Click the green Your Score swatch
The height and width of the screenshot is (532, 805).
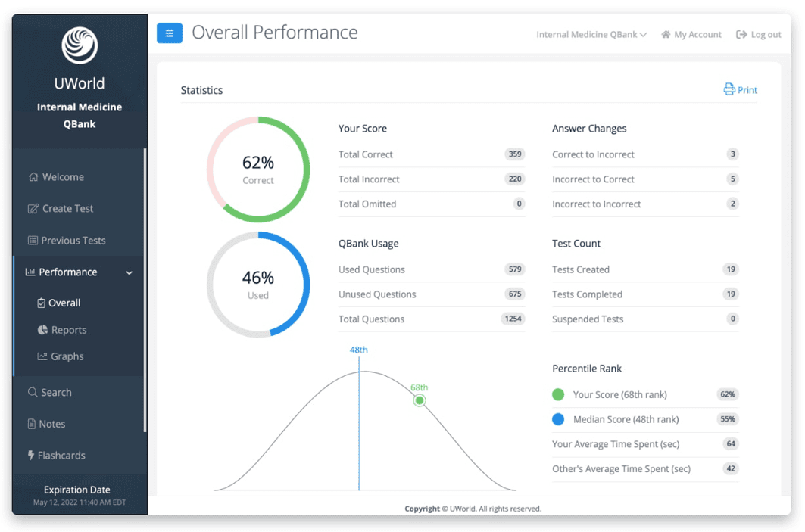click(558, 394)
